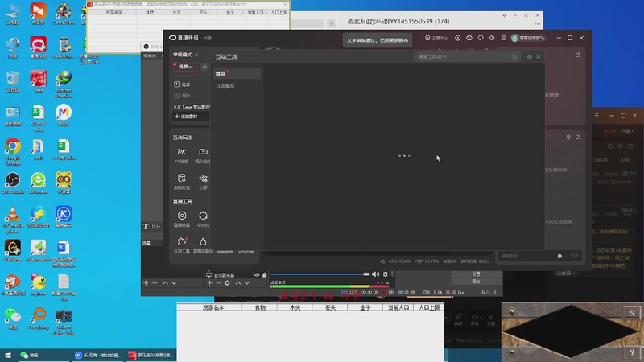Click the 添加素材 button
644x362 pixels.
(186, 117)
